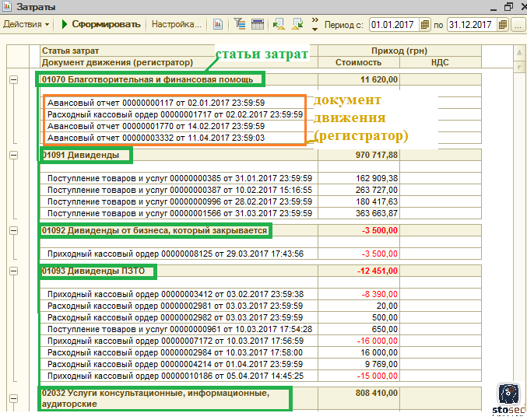The height and width of the screenshot is (420, 527).
Task: Click the 363 663,87 value cell
Action: [x=359, y=214]
